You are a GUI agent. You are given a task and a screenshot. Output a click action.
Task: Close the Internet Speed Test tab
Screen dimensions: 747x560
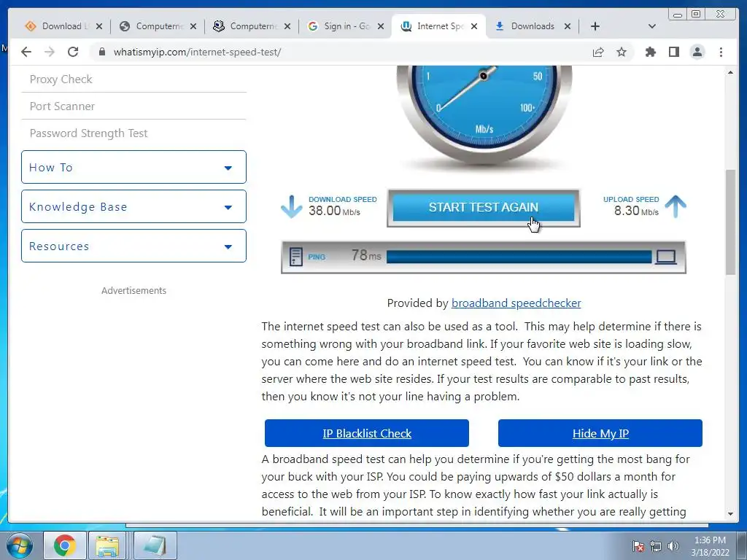tap(474, 26)
